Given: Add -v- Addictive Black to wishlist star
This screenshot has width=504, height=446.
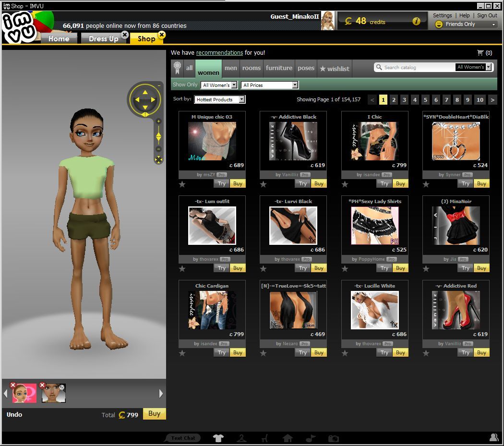Looking at the screenshot, I should click(x=263, y=184).
